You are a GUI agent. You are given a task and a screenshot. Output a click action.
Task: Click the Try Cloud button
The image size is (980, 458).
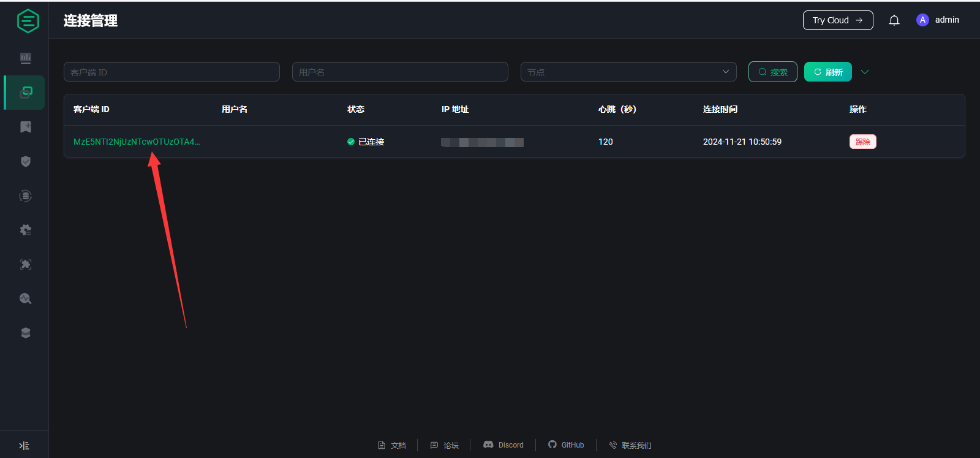(x=838, y=20)
